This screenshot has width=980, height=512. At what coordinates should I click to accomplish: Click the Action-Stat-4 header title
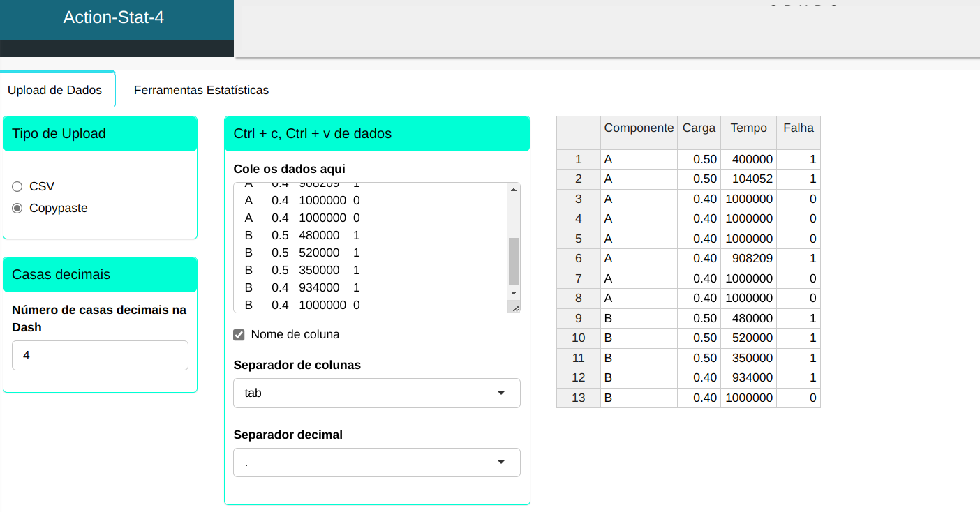pyautogui.click(x=114, y=17)
